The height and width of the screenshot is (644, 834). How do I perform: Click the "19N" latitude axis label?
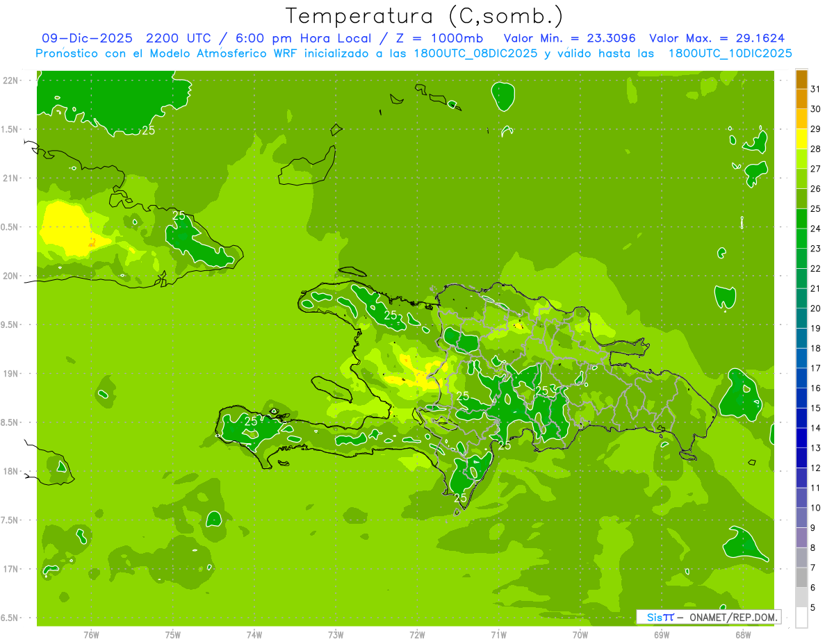click(x=10, y=374)
